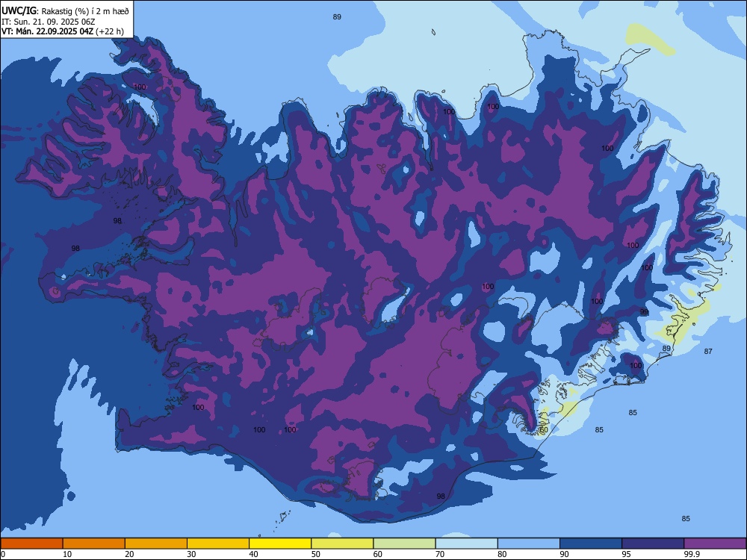Click the 70-80 pale blue legend swatch
Screen dimensions: 747x560
pyautogui.click(x=467, y=544)
